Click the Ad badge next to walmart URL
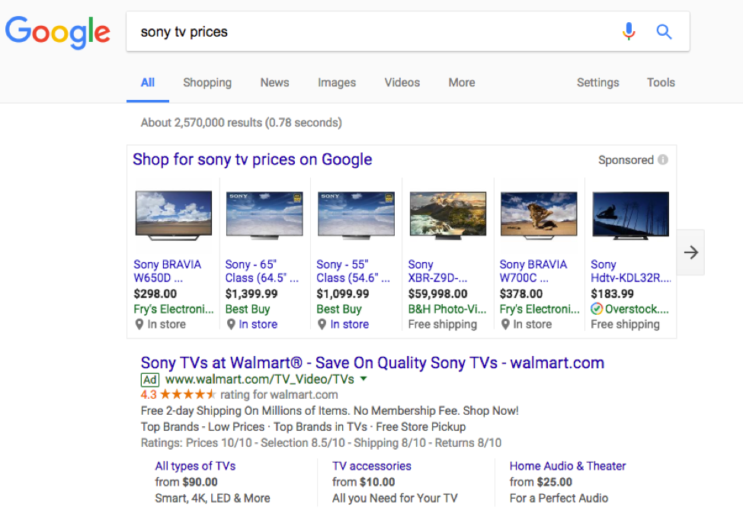Screen dimensions: 743x520 [150, 380]
